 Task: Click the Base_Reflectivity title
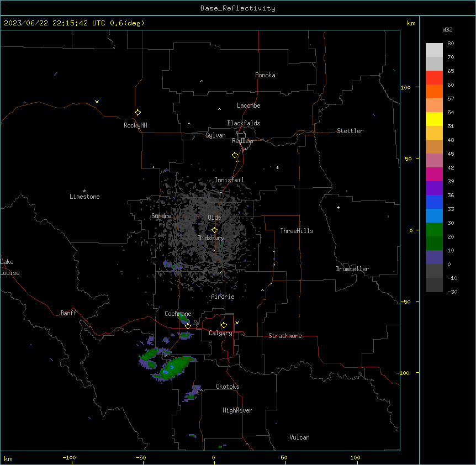[x=238, y=8]
